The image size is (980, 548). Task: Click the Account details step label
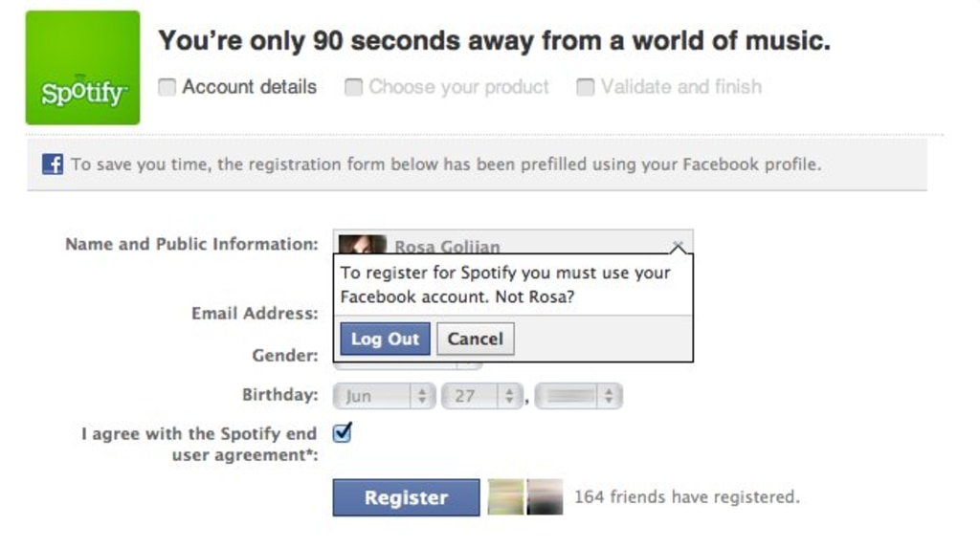click(249, 87)
